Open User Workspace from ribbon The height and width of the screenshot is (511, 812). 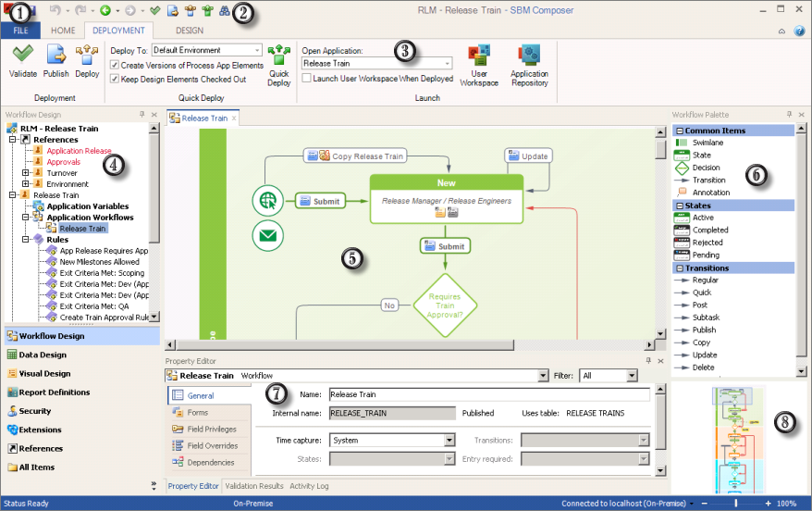tap(479, 65)
